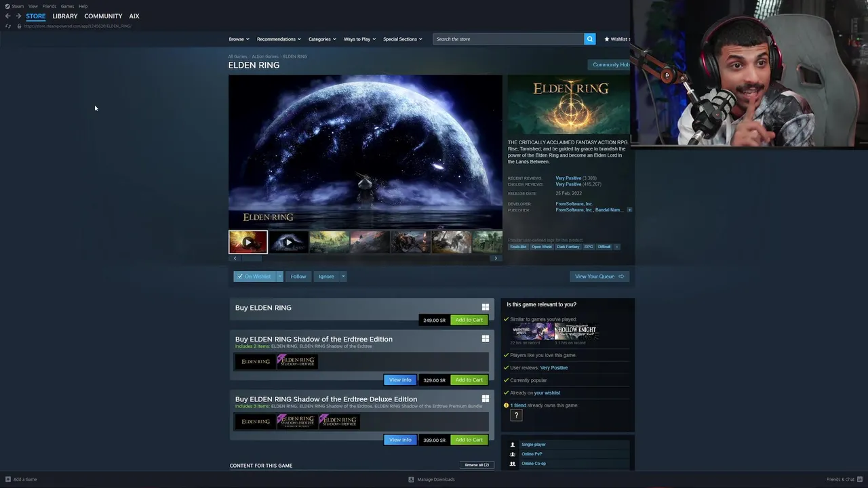Click Add a Game plus icon
The image size is (868, 488).
pyautogui.click(x=8, y=479)
